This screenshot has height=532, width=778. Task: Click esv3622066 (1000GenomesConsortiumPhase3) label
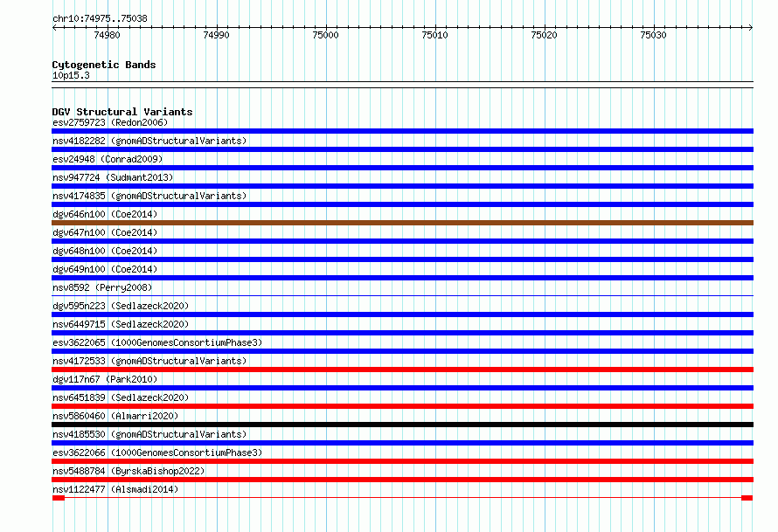click(x=157, y=453)
